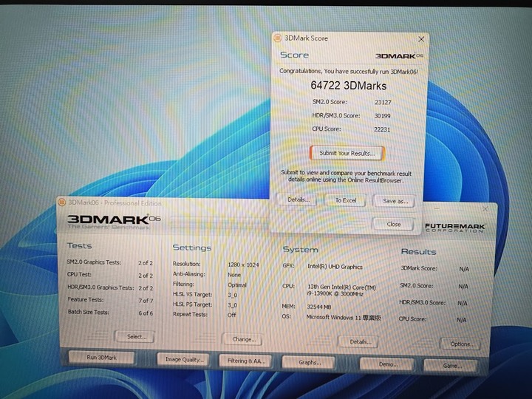Click the Futuremark Corporation logo
Screen dimensions: 532x399
point(454,228)
